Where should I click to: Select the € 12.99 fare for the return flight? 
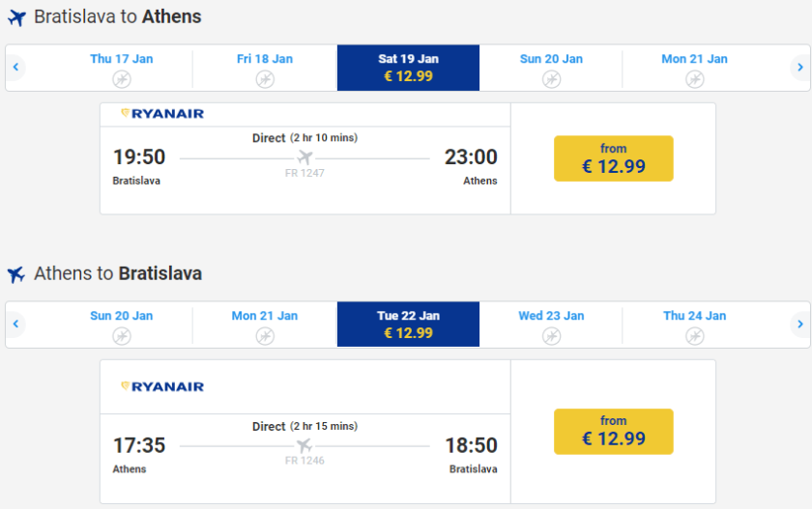[613, 431]
